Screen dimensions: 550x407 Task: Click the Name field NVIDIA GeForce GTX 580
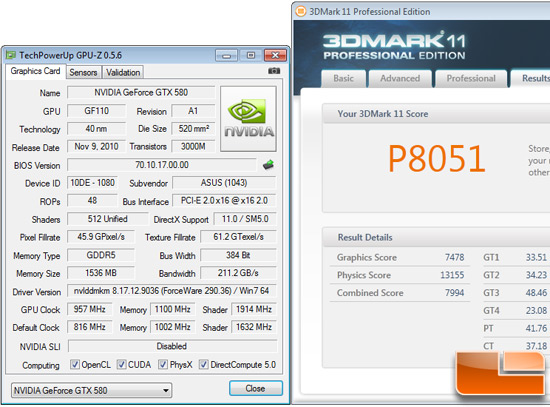coord(141,93)
